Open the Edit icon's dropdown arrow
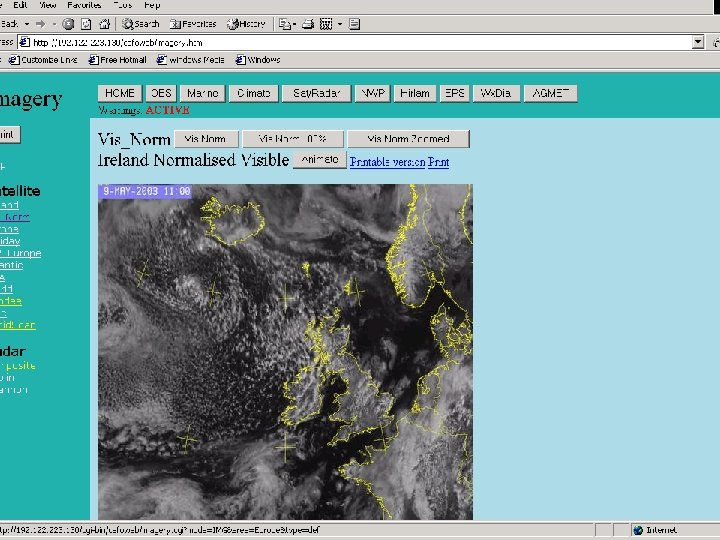Viewport: 720px width, 540px height. tap(340, 24)
